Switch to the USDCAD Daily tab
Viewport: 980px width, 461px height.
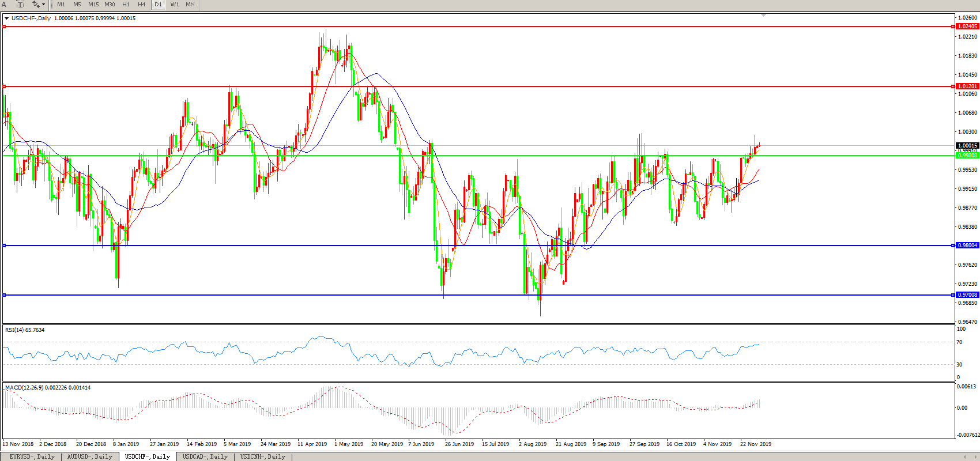[x=205, y=456]
